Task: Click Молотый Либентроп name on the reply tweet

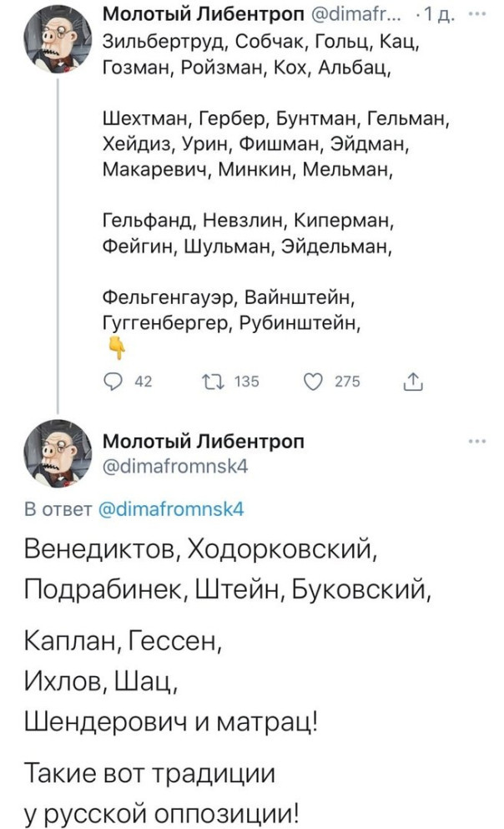Action: [204, 442]
